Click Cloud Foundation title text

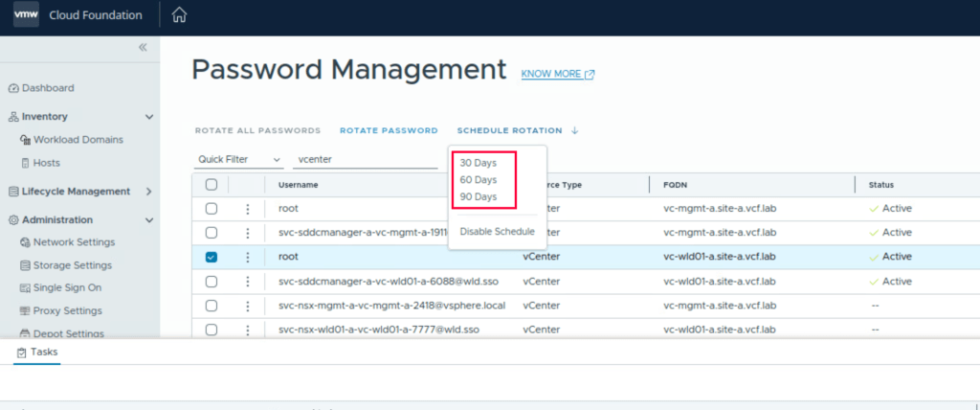[96, 15]
